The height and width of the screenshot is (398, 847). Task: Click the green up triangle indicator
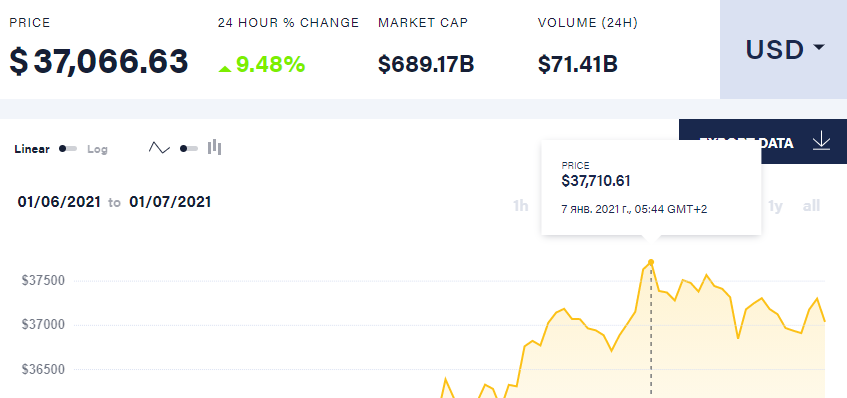point(225,69)
